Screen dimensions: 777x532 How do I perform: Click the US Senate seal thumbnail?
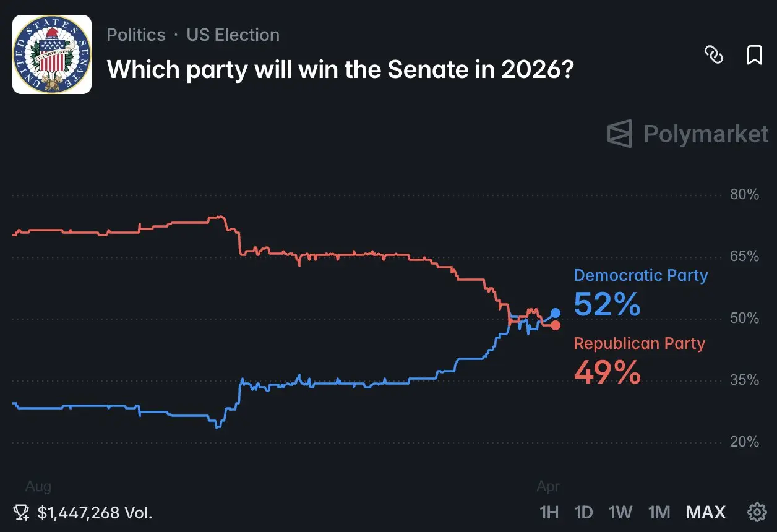click(x=52, y=54)
